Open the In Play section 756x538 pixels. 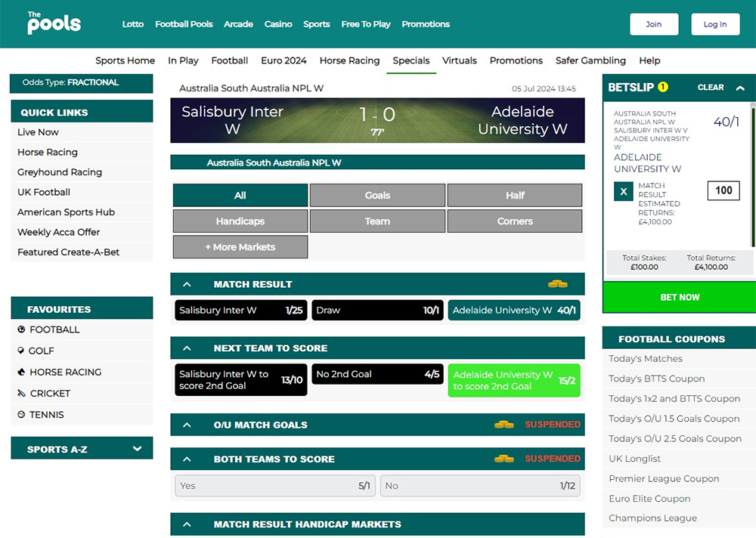tap(183, 60)
